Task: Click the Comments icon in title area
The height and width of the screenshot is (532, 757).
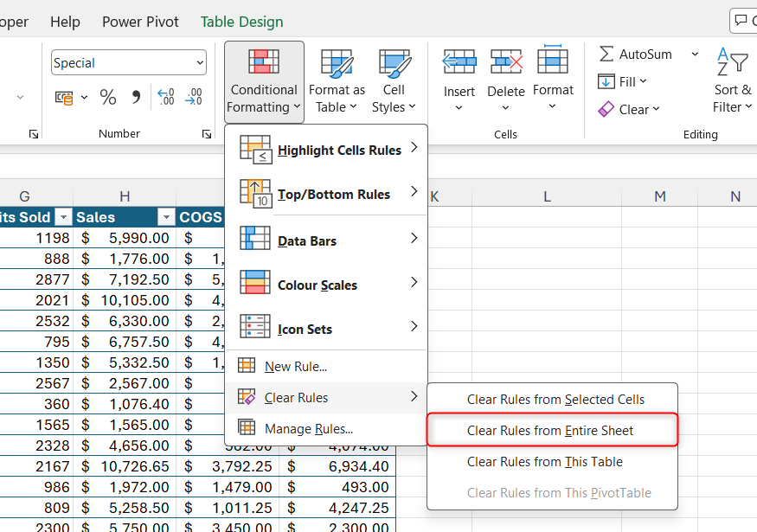Action: click(741, 20)
